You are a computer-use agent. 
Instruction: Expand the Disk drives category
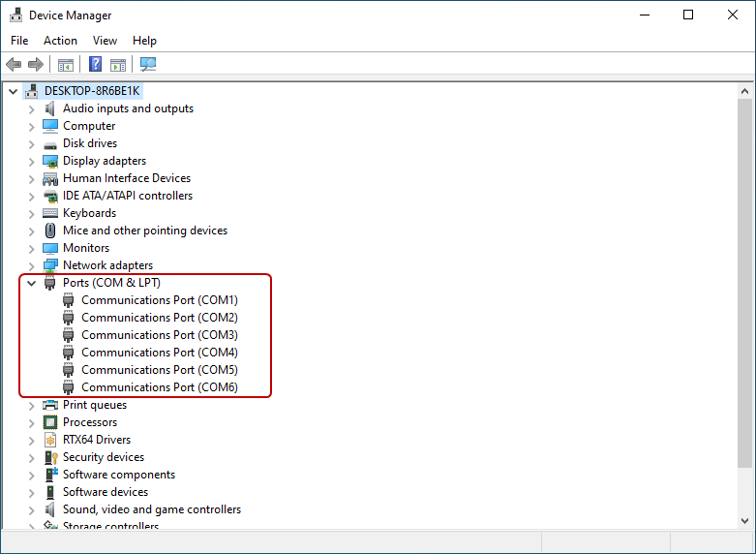(32, 144)
